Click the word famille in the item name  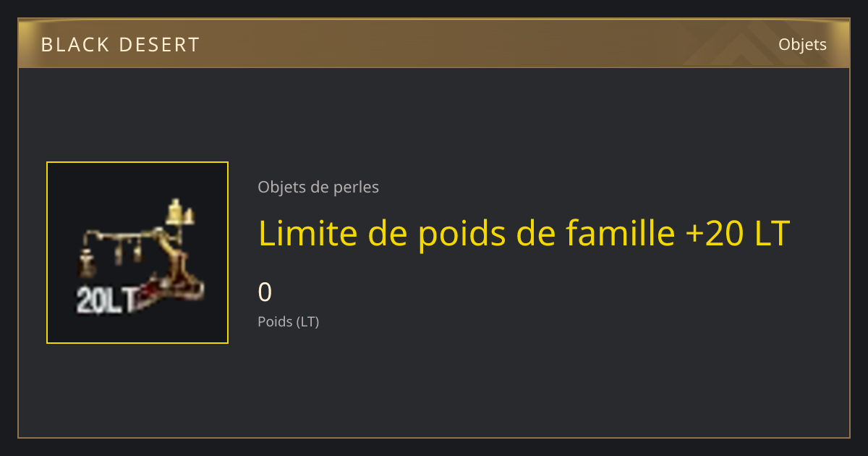coord(618,234)
